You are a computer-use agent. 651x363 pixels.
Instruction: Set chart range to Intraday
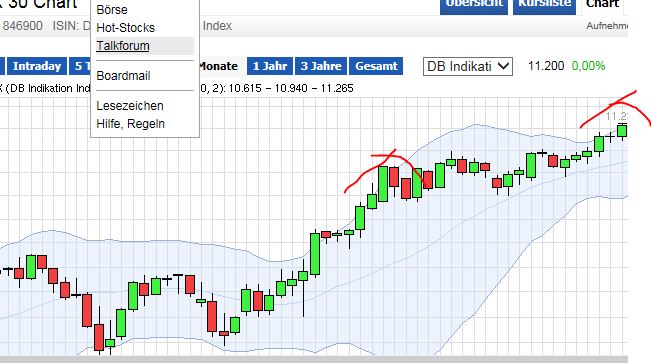coord(37,66)
